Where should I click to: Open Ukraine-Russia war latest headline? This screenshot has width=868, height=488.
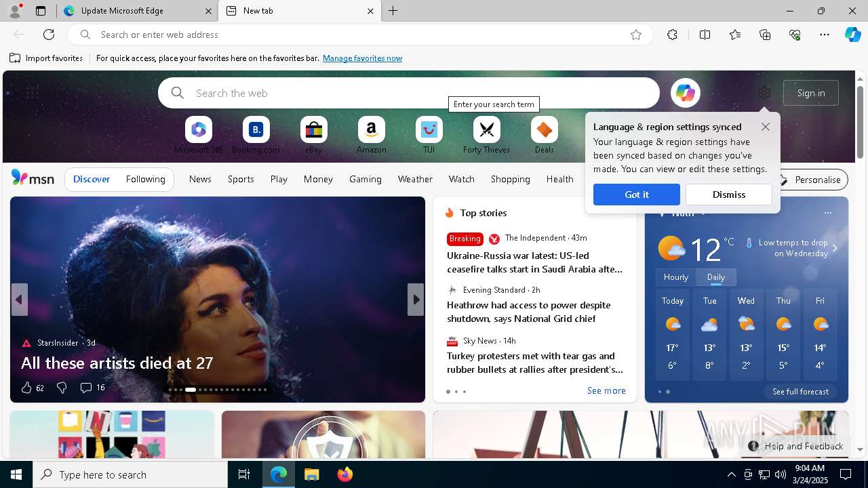534,262
